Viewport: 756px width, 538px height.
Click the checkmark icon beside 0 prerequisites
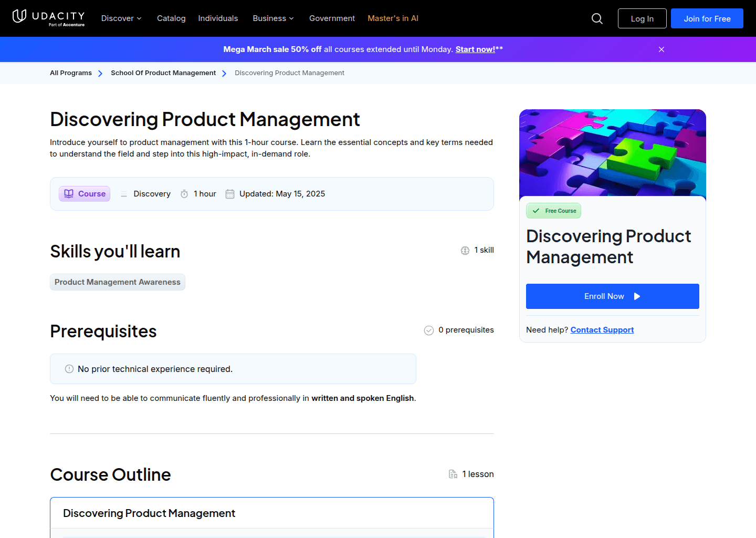tap(428, 330)
